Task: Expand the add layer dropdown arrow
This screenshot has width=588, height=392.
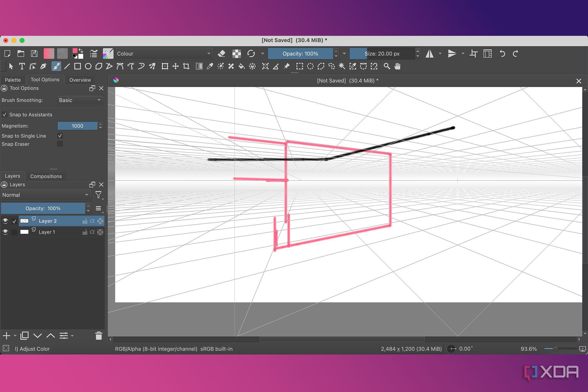Action: [15, 335]
